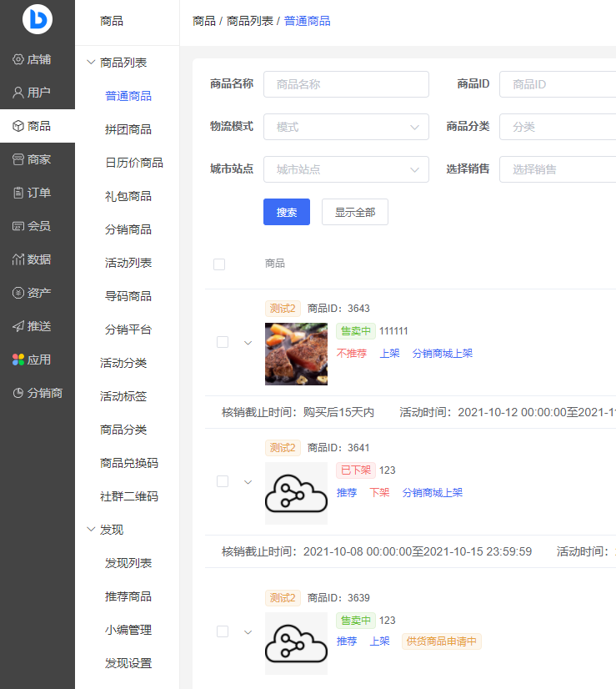
Task: Check the box for product ID 3641
Action: coord(223,481)
